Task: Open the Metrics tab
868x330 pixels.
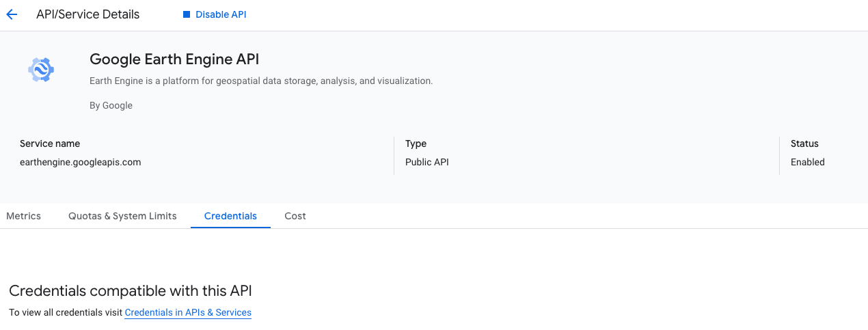Action: pos(24,216)
